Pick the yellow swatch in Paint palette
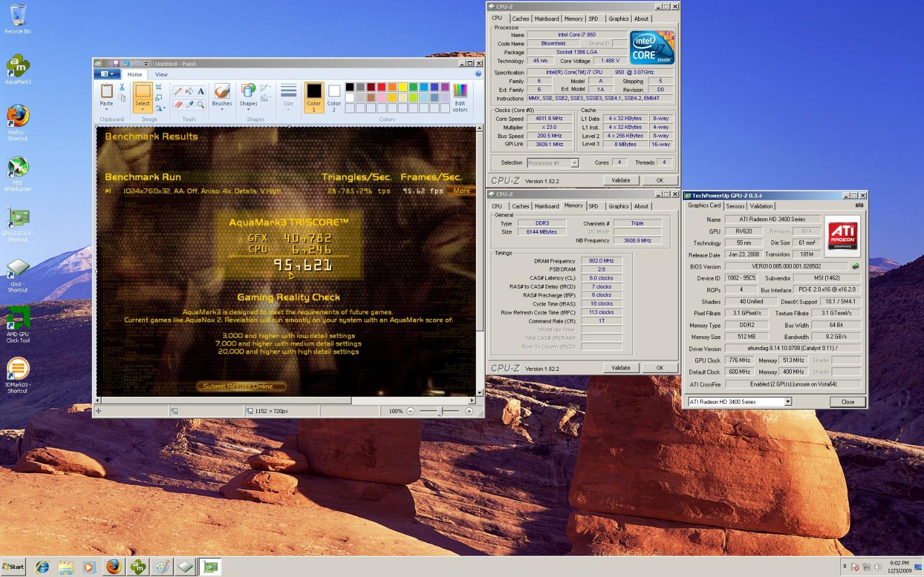Viewport: 924px width, 577px height. [403, 87]
